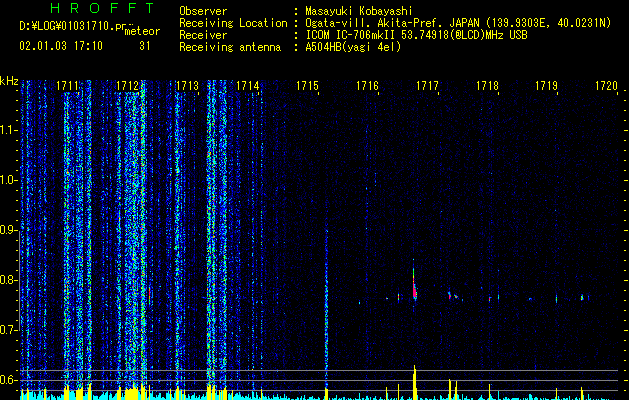
Task: Click the strong red meteor echo near 1717
Action: [414, 289]
